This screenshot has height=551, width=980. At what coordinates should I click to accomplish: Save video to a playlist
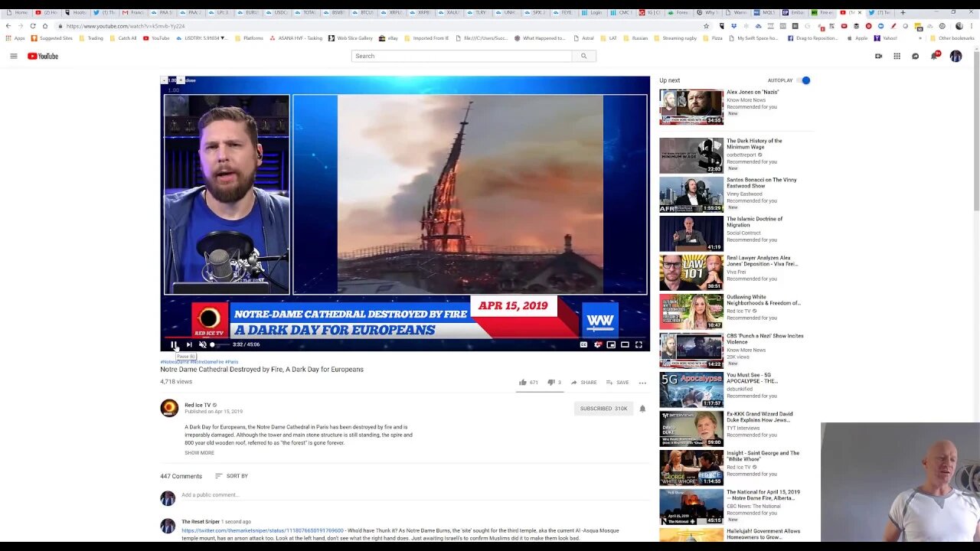(x=617, y=383)
